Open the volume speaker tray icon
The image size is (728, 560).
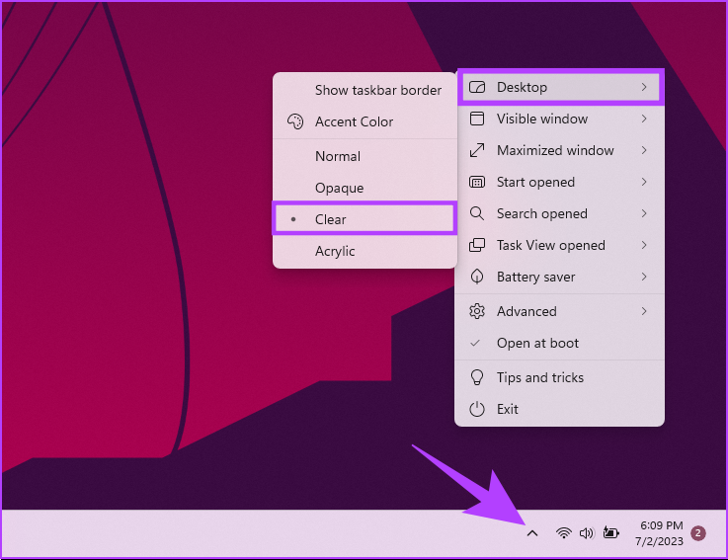[x=587, y=533]
